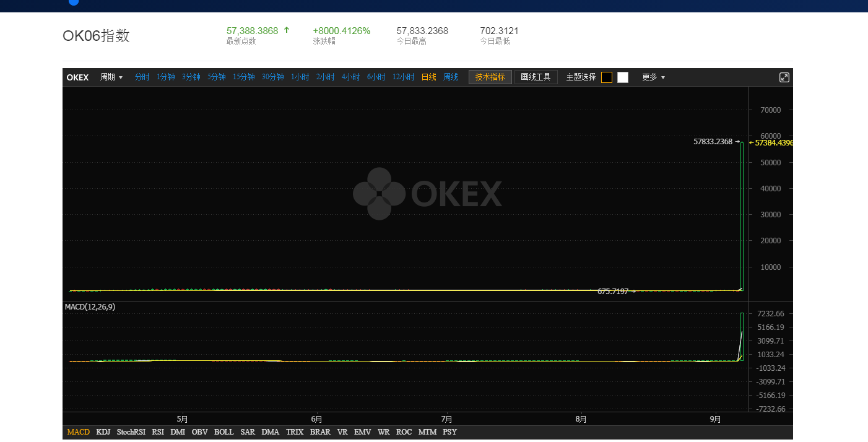The image size is (868, 442).
Task: Switch to 分时 time-sharing view
Action: pos(142,77)
